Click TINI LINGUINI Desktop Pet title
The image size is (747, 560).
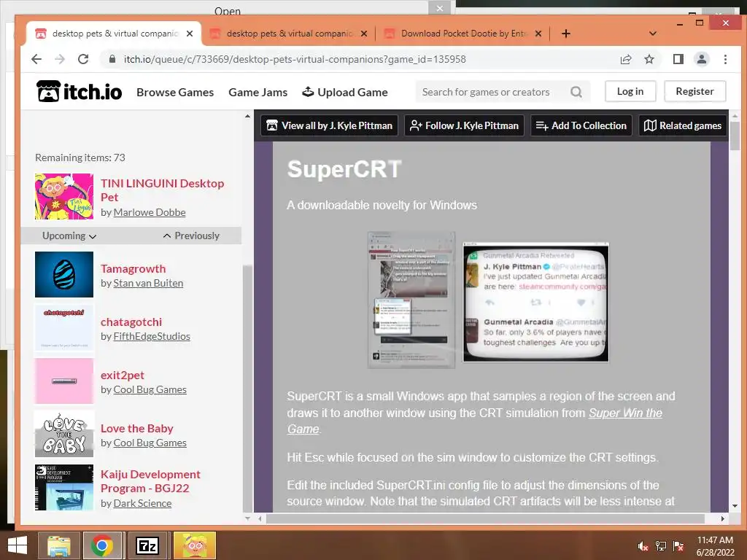pyautogui.click(x=162, y=190)
